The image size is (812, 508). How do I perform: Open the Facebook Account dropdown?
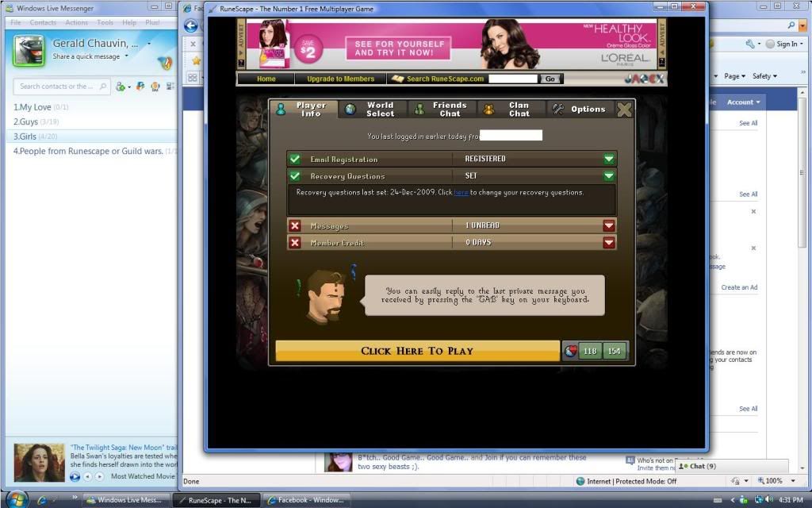pyautogui.click(x=743, y=102)
